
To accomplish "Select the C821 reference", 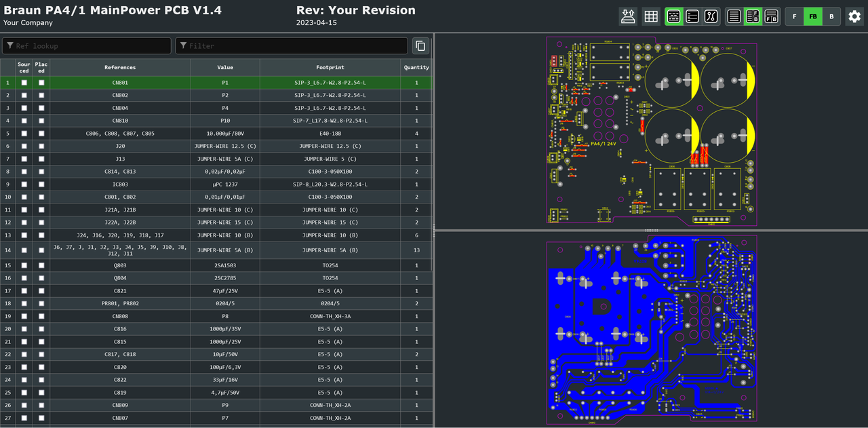I will pos(120,291).
